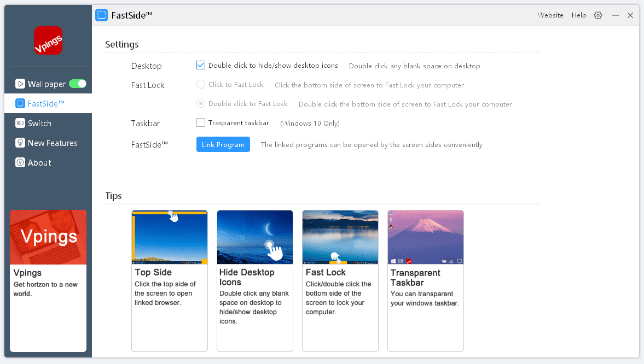Click the red Vpings logo icon

[x=48, y=40]
